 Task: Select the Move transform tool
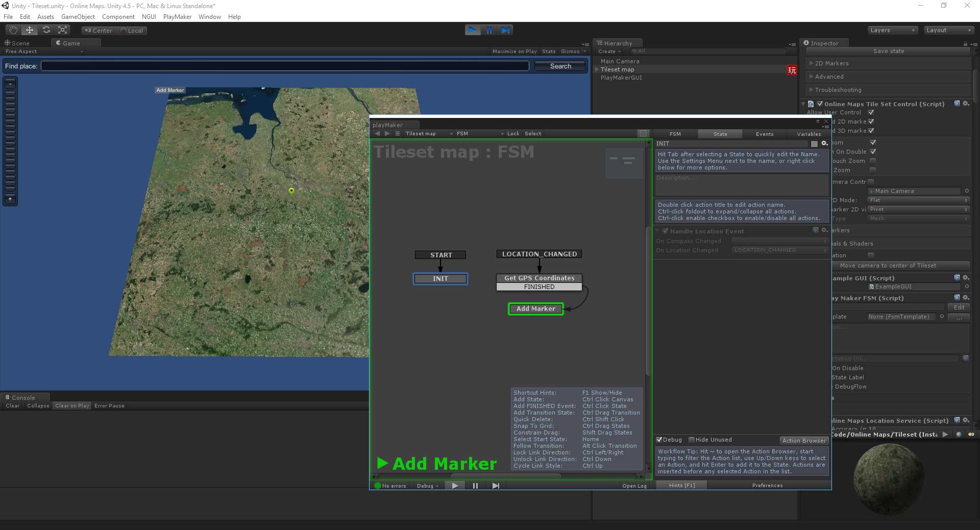30,30
